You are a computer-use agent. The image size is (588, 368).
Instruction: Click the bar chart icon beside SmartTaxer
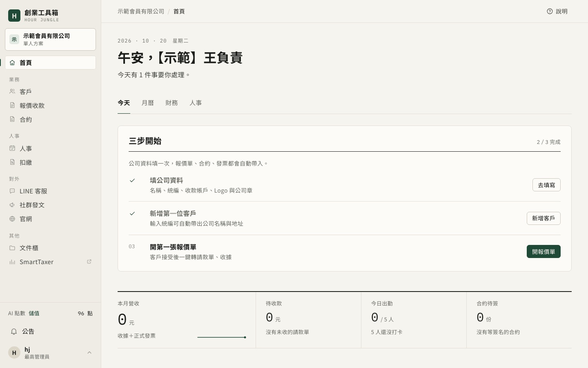pyautogui.click(x=12, y=262)
